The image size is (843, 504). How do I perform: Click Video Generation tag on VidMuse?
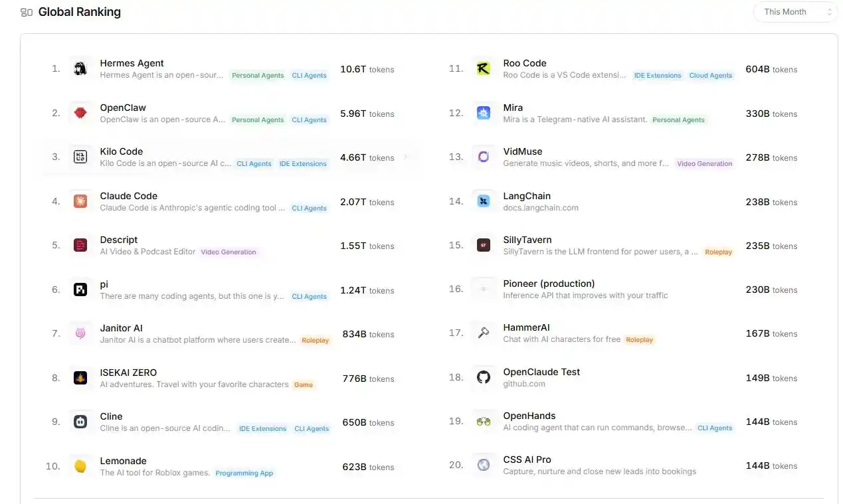705,164
